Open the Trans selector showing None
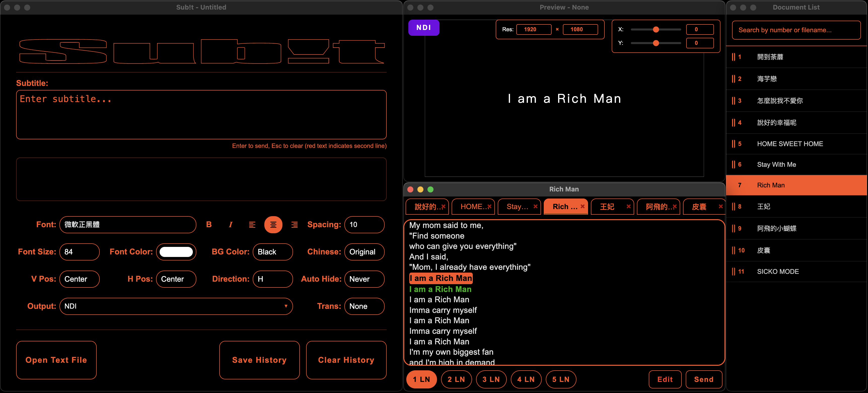The width and height of the screenshot is (868, 393). [364, 306]
